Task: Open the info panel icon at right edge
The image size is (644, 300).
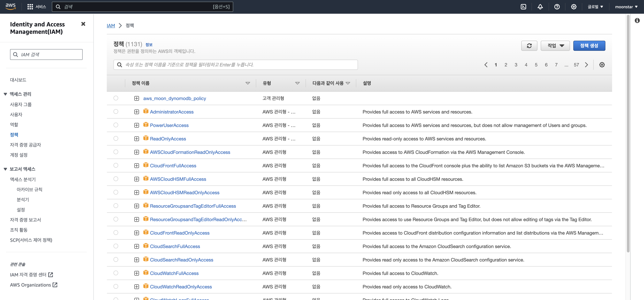Action: tap(637, 21)
